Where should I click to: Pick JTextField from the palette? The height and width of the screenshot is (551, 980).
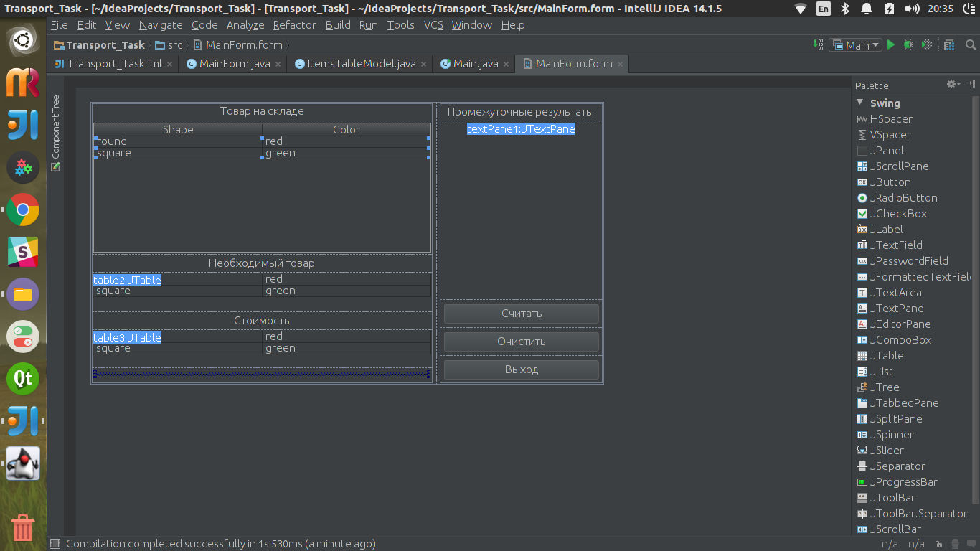[890, 245]
